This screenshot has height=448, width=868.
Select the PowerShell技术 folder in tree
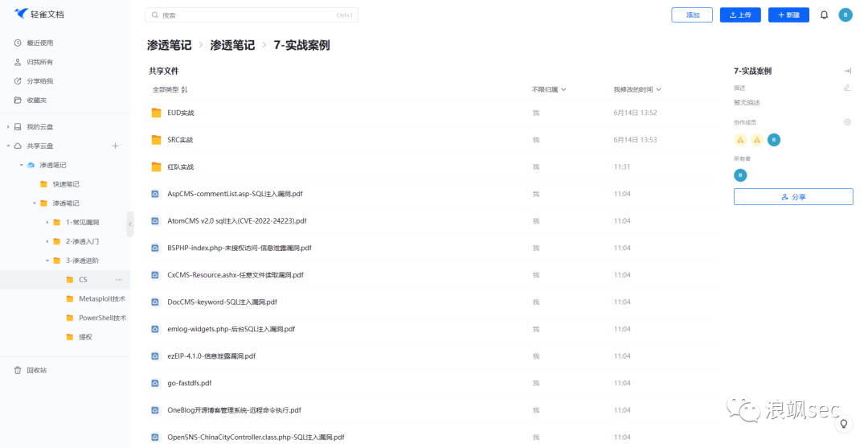pyautogui.click(x=102, y=318)
